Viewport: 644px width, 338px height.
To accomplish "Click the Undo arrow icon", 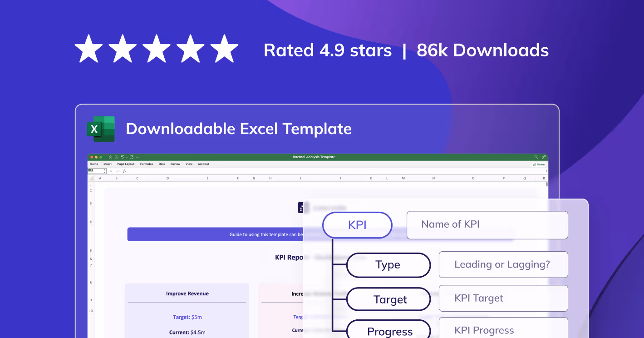I will click(123, 157).
